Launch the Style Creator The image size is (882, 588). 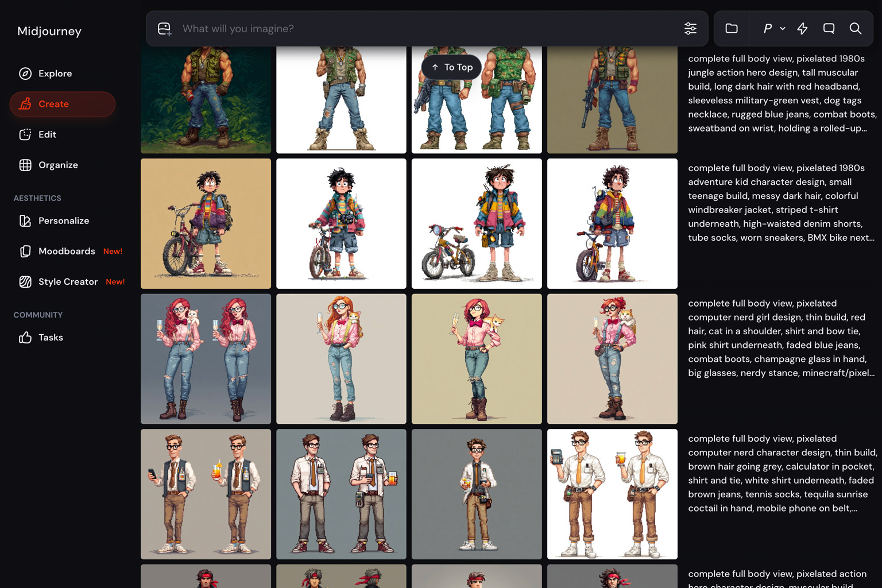pyautogui.click(x=67, y=281)
